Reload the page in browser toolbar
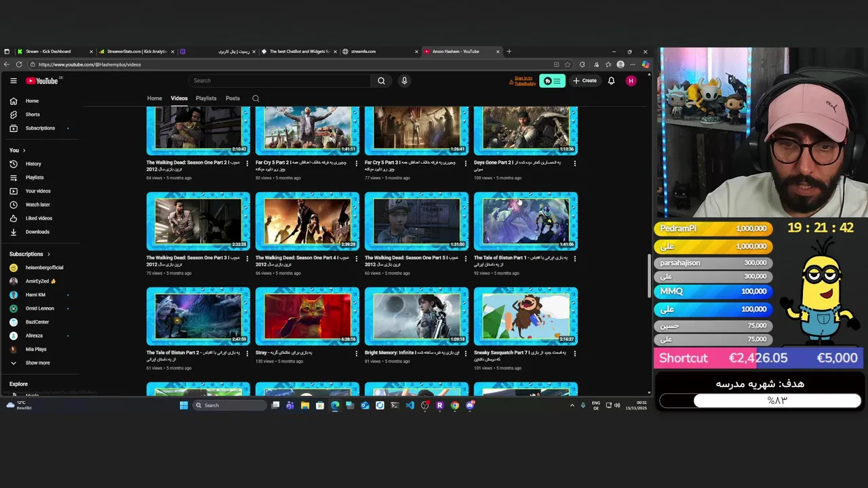Viewport: 868px width, 488px height. pyautogui.click(x=19, y=64)
